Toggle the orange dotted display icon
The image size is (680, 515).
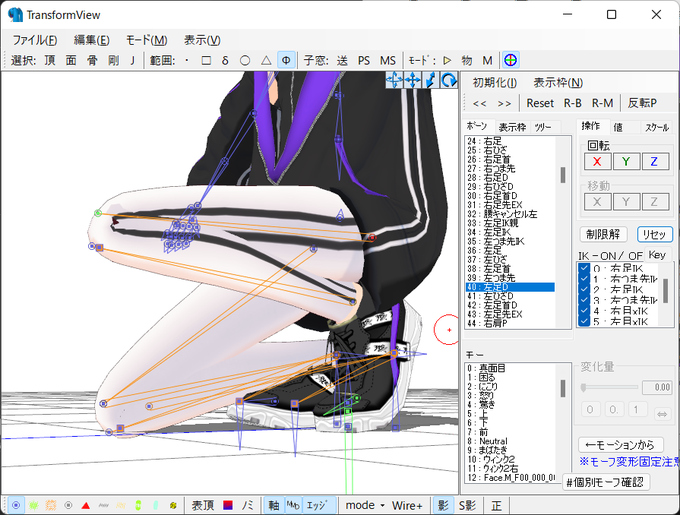(51, 505)
